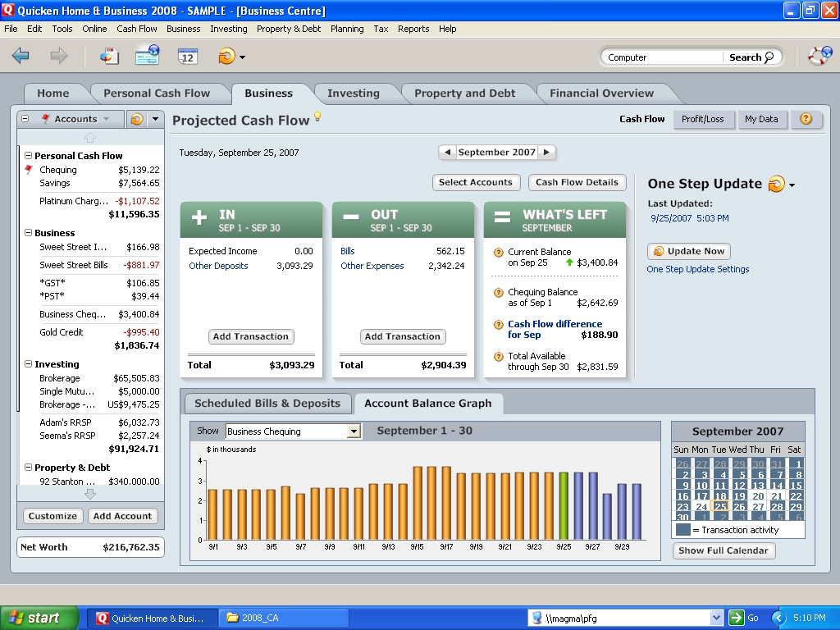Click the question mark beside My Data

pos(806,119)
